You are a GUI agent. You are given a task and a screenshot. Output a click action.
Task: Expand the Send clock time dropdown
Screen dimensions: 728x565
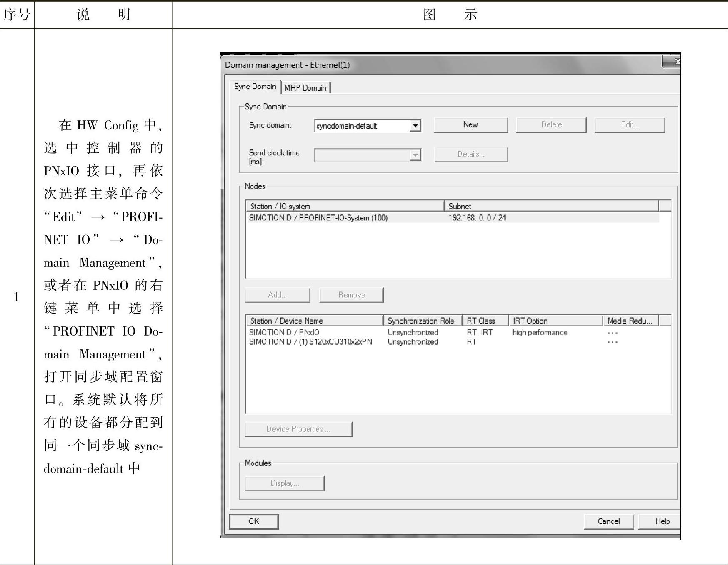pos(415,155)
